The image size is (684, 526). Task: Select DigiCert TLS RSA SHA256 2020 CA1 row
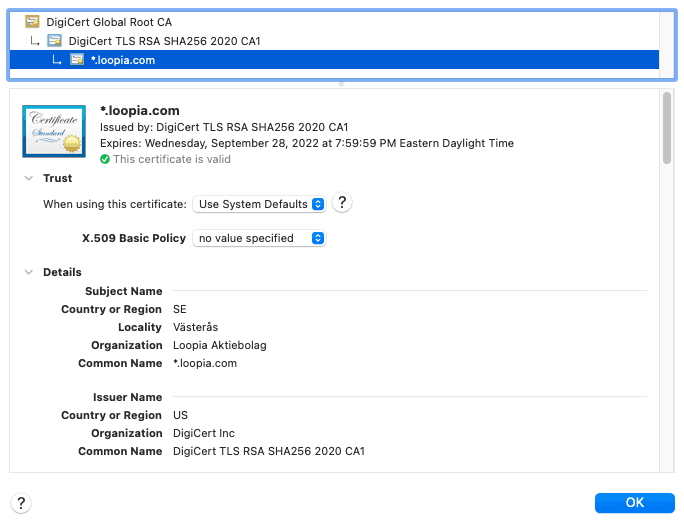tap(334, 41)
